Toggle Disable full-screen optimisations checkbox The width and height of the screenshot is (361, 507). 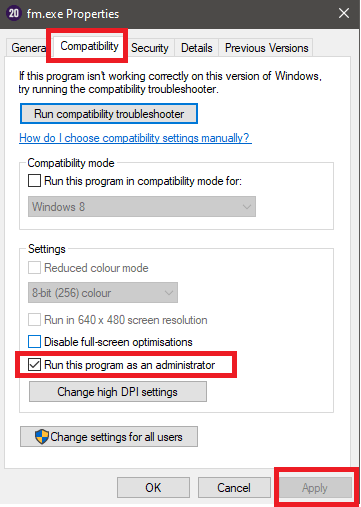point(34,342)
